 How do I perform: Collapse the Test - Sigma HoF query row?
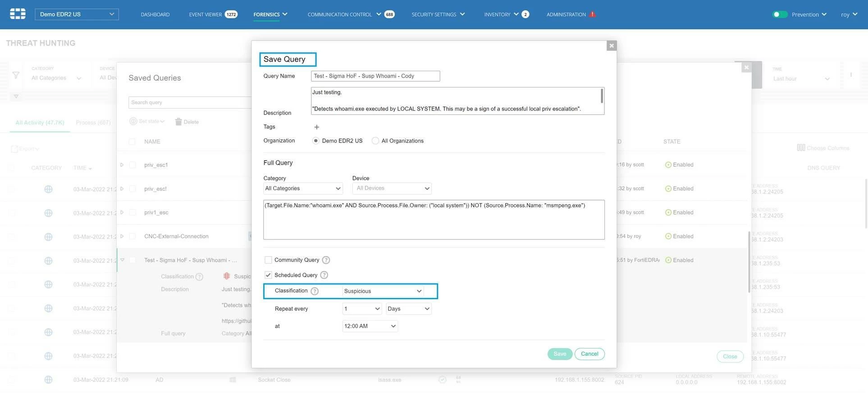pyautogui.click(x=122, y=260)
